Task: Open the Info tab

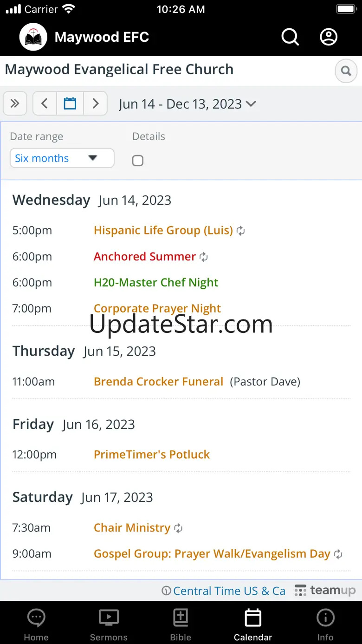Action: (x=325, y=624)
